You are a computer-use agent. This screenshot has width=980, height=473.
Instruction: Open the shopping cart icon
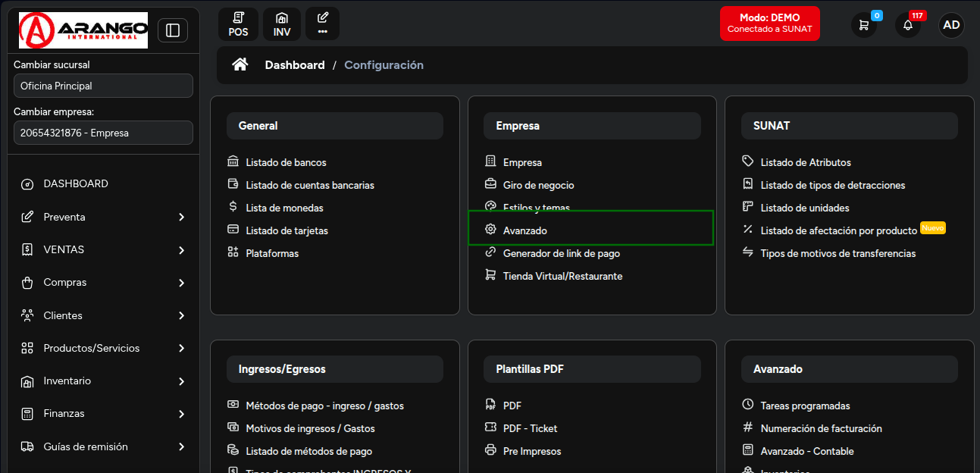[863, 25]
